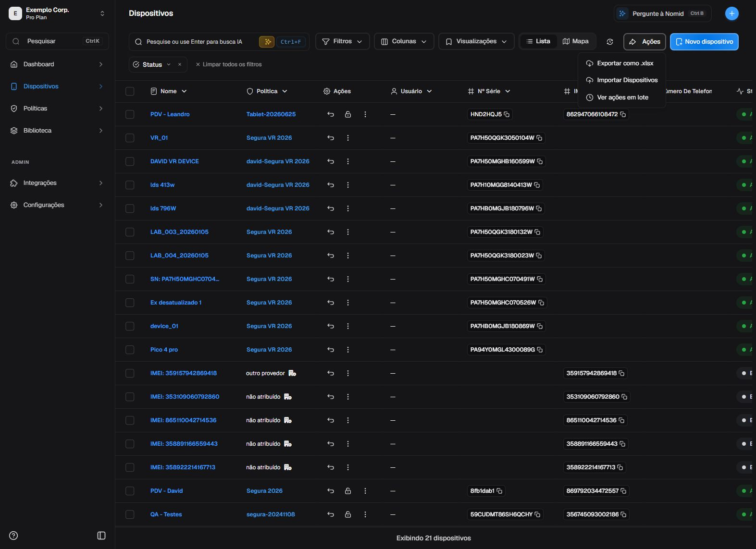Click the Novo dispositivo button

pyautogui.click(x=704, y=42)
